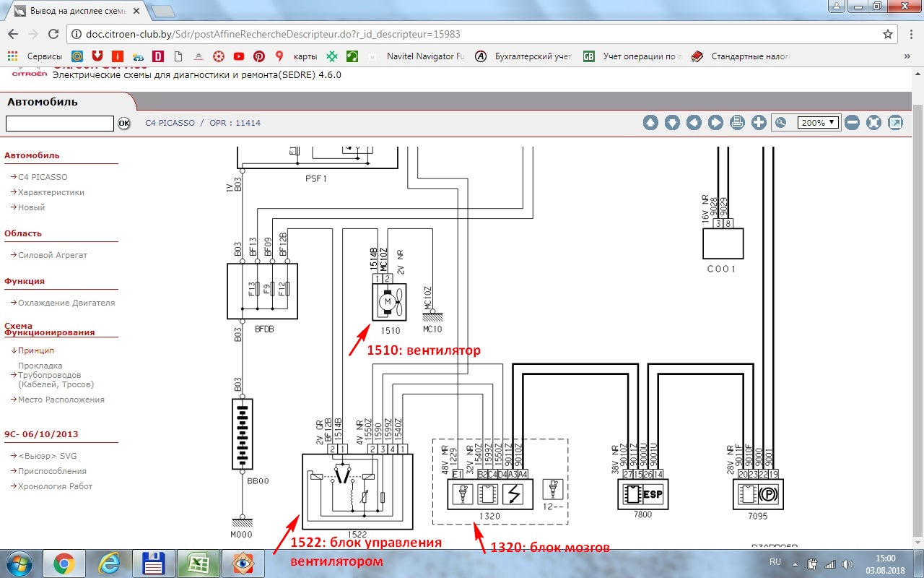The width and height of the screenshot is (924, 578).
Task: Print the wiring diagram
Action: point(737,123)
